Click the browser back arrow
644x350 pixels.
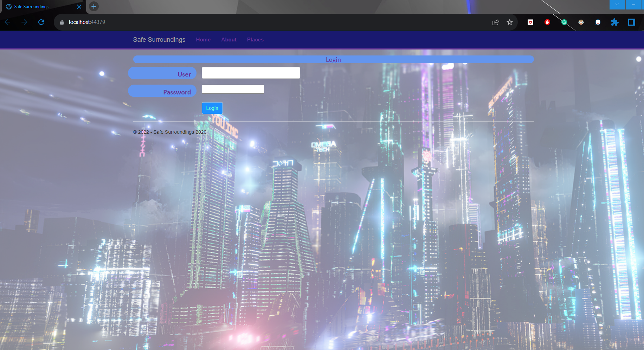7,22
